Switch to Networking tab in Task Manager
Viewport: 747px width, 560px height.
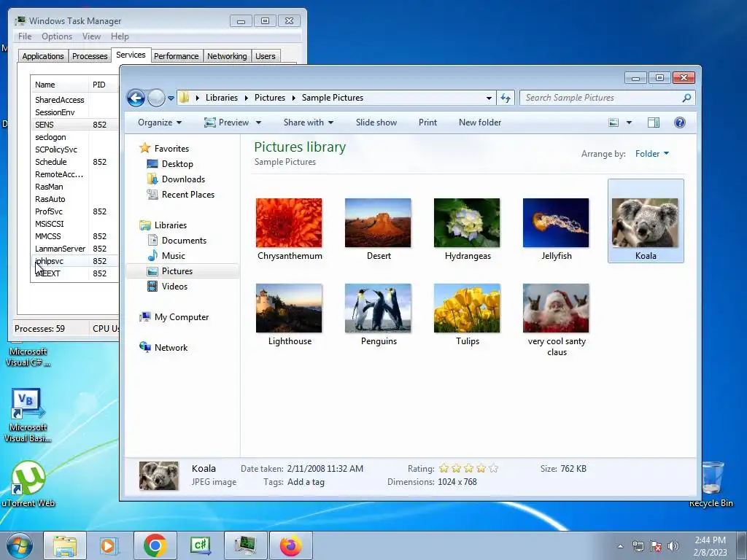[x=227, y=56]
